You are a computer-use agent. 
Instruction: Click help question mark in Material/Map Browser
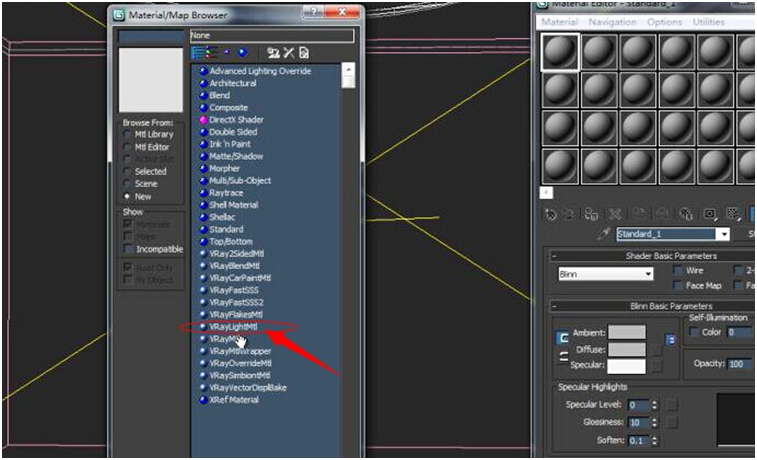point(313,12)
